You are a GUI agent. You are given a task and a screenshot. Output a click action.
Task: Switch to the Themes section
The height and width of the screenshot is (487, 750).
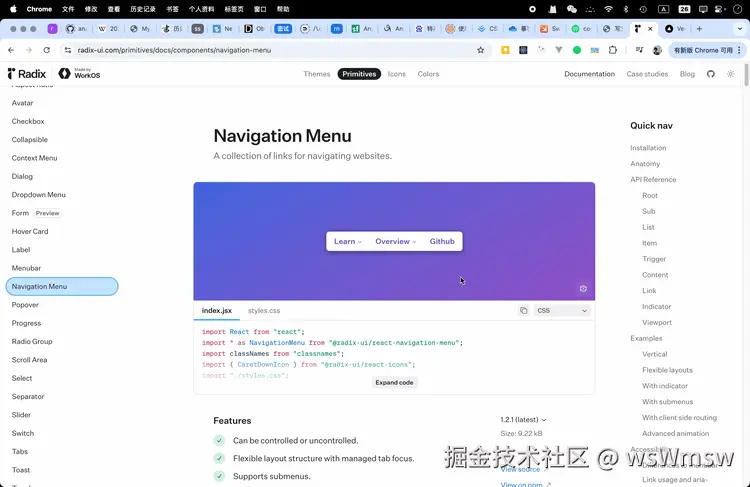coord(317,74)
